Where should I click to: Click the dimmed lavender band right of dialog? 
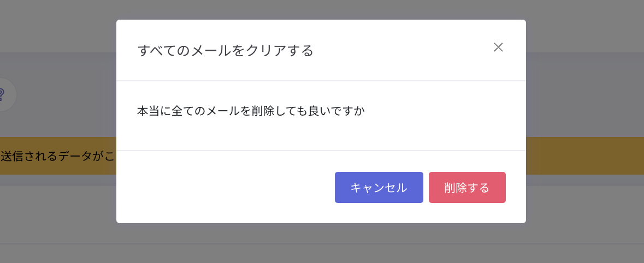[x=585, y=94]
